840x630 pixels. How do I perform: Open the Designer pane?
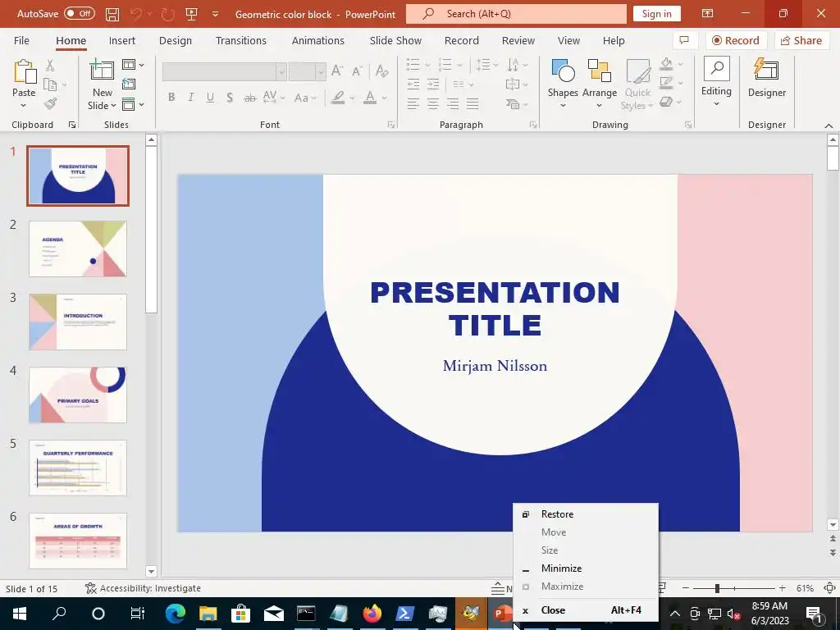pos(767,78)
